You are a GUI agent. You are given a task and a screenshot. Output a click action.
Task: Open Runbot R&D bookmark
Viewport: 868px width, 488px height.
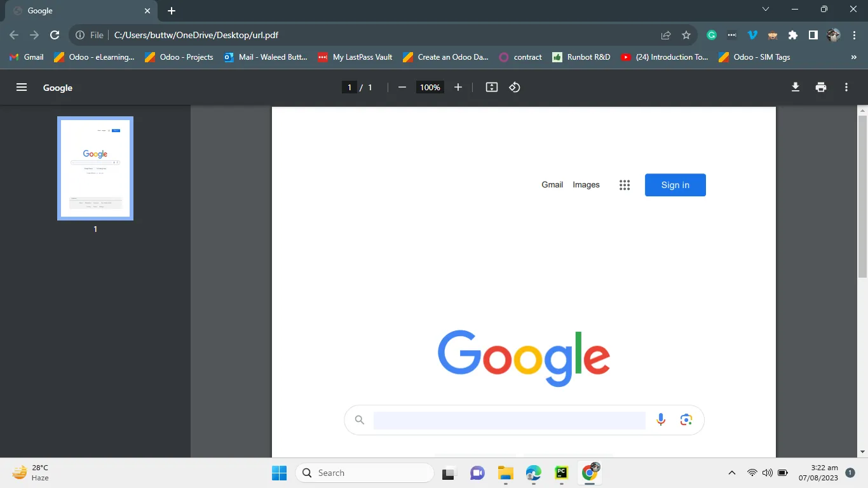[581, 57]
